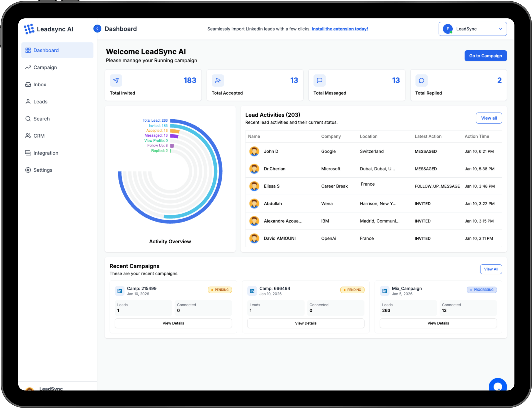Open the Integration sidebar icon
532x408 pixels.
click(28, 153)
